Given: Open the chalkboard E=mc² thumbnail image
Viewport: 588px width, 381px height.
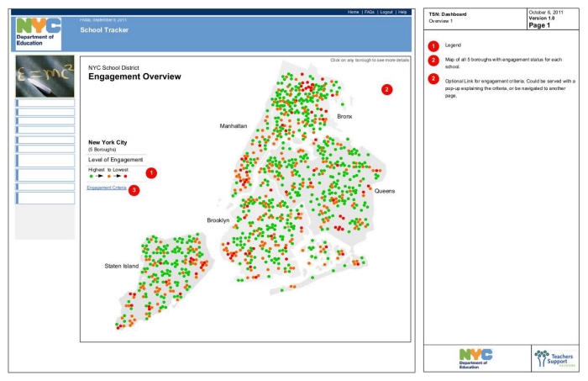Looking at the screenshot, I should 45,77.
